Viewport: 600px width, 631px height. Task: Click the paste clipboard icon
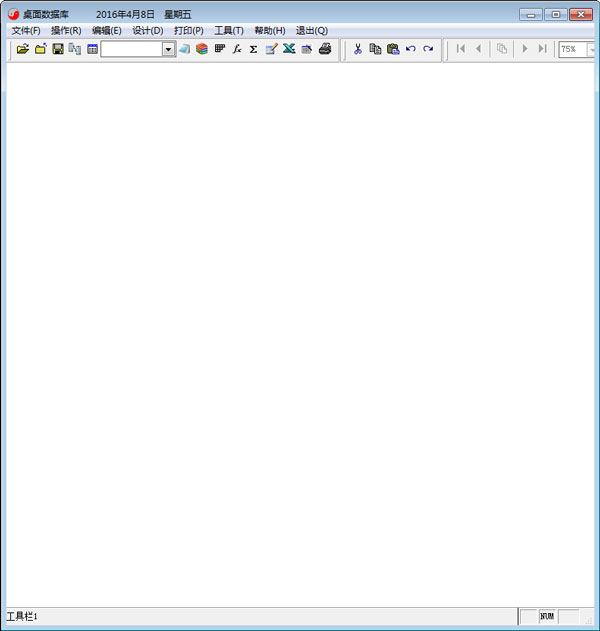[393, 49]
